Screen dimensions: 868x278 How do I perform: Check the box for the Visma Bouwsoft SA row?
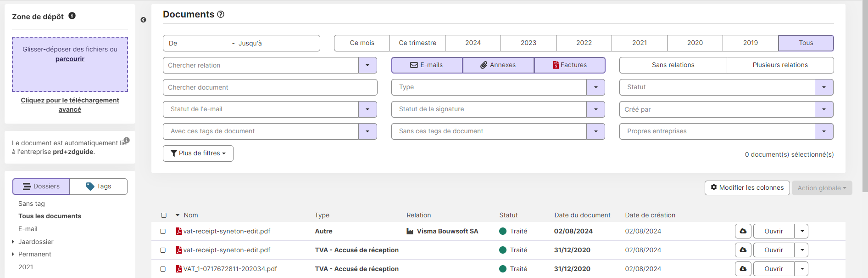pos(163,231)
